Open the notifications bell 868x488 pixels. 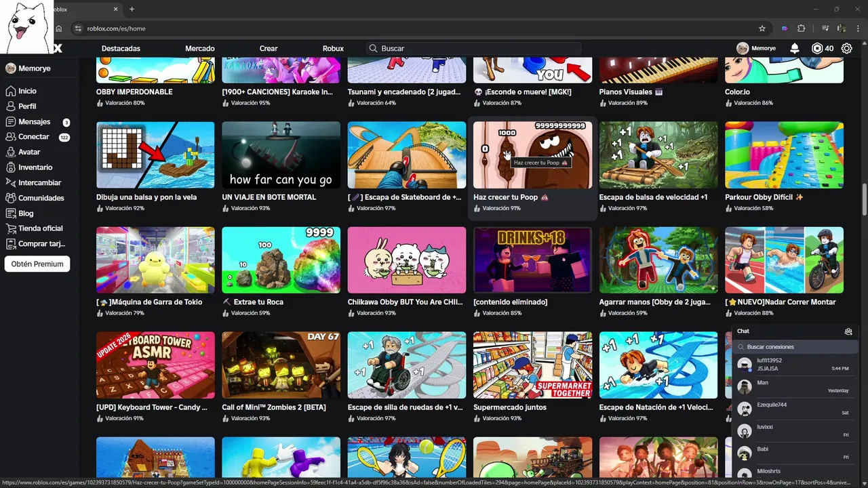point(795,48)
